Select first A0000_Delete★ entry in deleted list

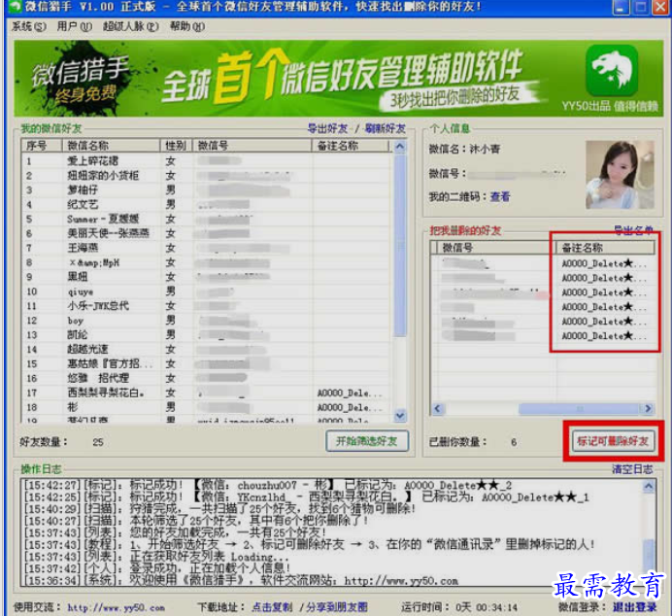(604, 263)
